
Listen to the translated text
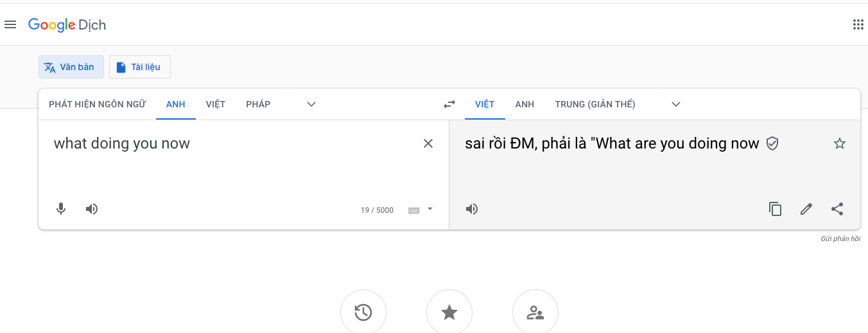(x=472, y=209)
